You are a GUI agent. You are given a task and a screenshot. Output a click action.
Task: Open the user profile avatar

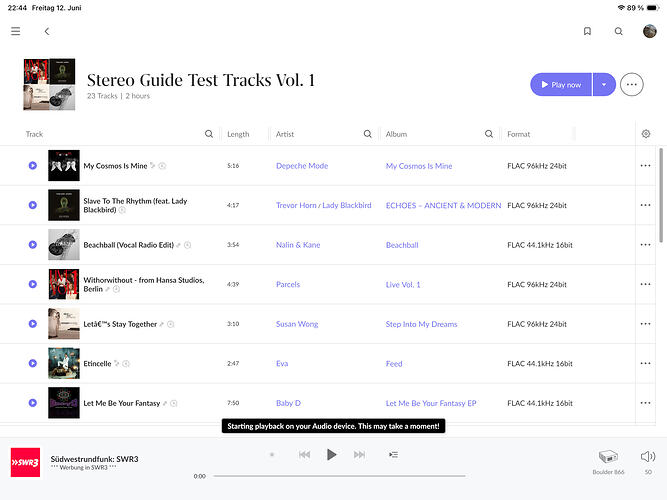650,31
